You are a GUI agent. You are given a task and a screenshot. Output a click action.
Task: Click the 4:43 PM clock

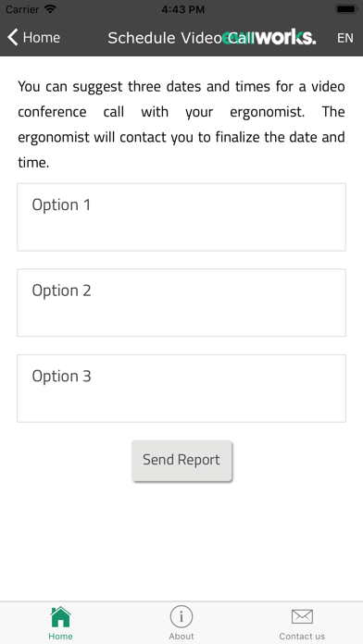coord(183,9)
